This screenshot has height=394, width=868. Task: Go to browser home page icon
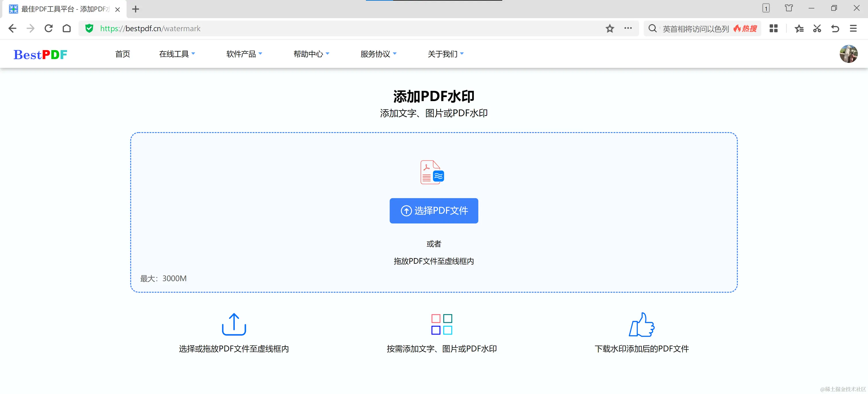coord(67,28)
